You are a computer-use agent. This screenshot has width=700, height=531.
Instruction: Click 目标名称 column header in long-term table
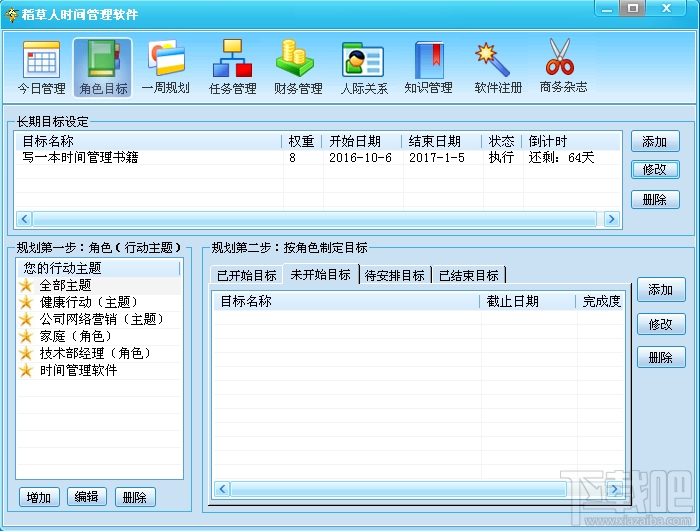click(149, 142)
